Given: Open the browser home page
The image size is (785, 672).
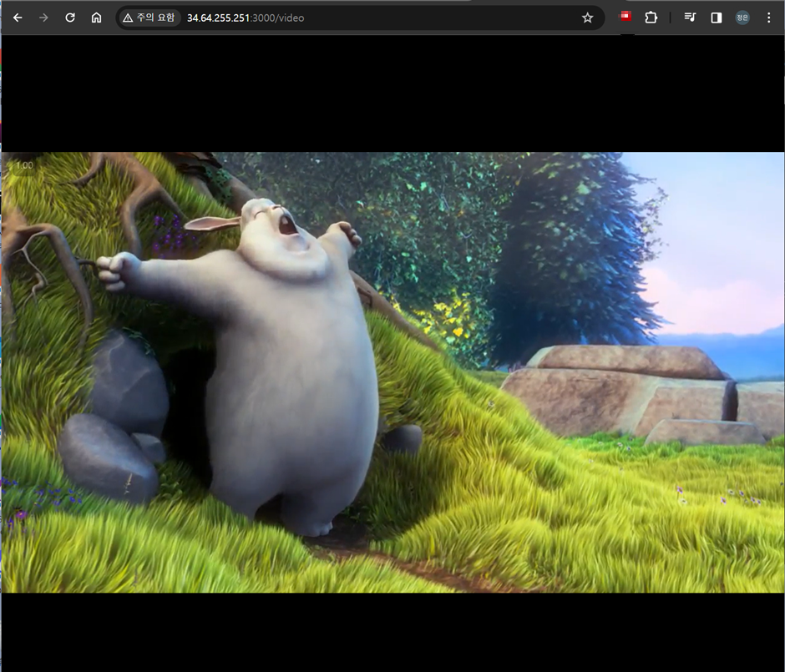Looking at the screenshot, I should point(96,18).
